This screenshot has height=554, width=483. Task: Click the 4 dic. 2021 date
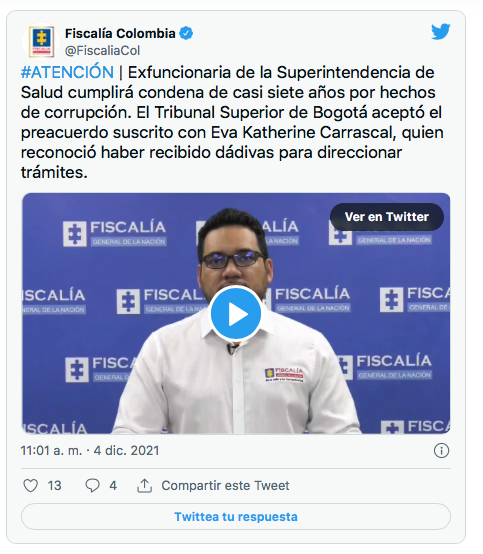(126, 450)
